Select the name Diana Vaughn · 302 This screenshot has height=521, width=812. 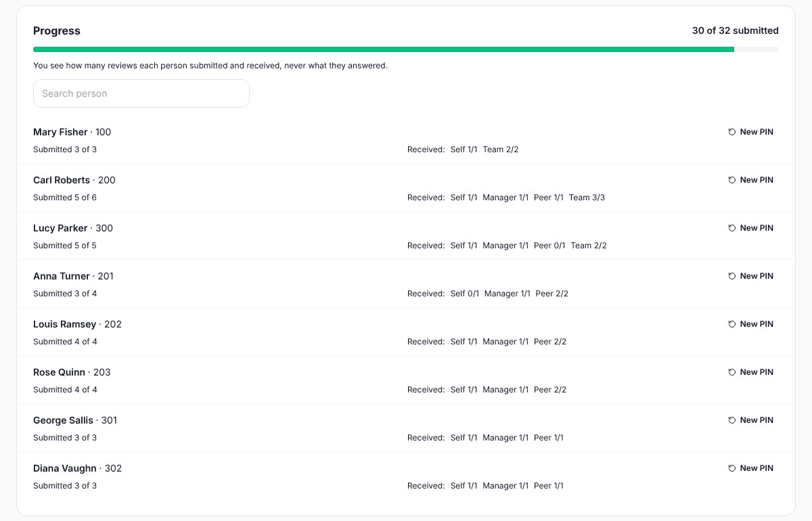click(x=78, y=468)
